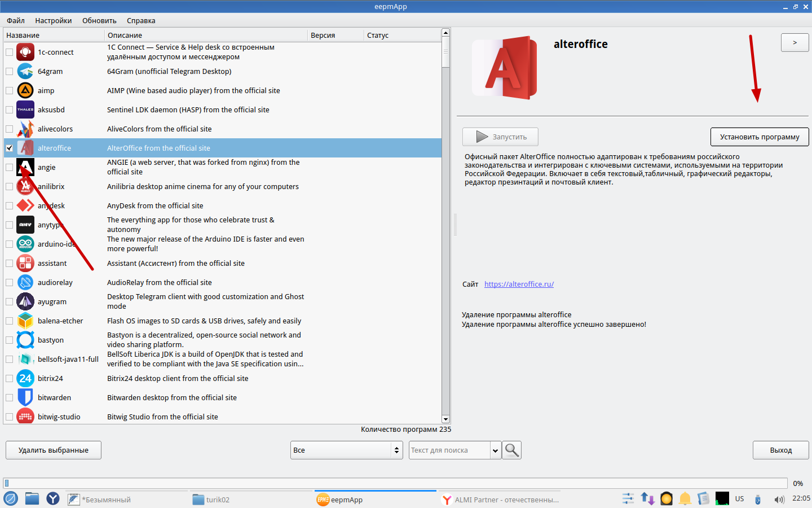Open the Файл menu
Image resolution: width=812 pixels, height=508 pixels.
click(x=16, y=20)
